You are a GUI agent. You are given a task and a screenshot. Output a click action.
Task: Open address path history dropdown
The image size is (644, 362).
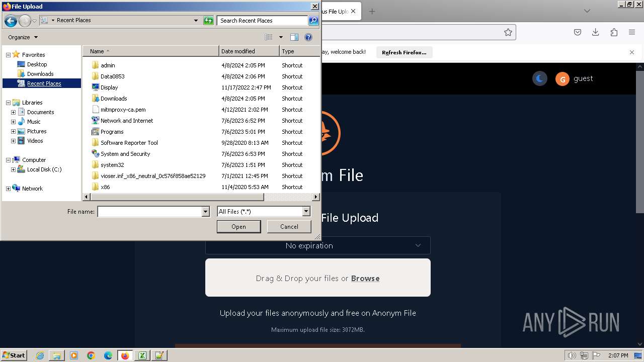196,21
